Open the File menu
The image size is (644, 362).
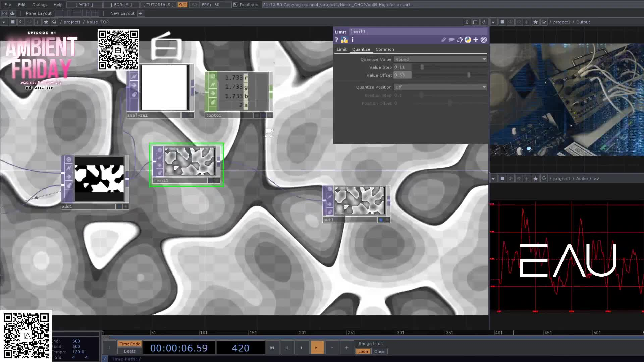coord(8,5)
